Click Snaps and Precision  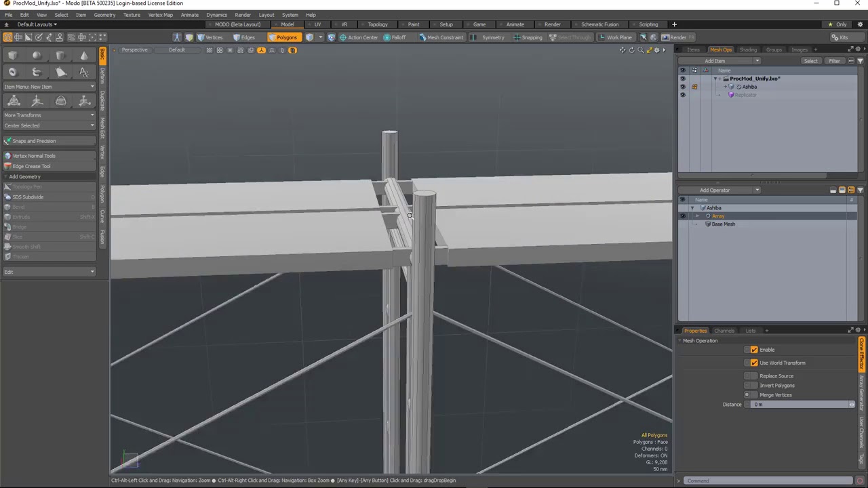point(49,141)
